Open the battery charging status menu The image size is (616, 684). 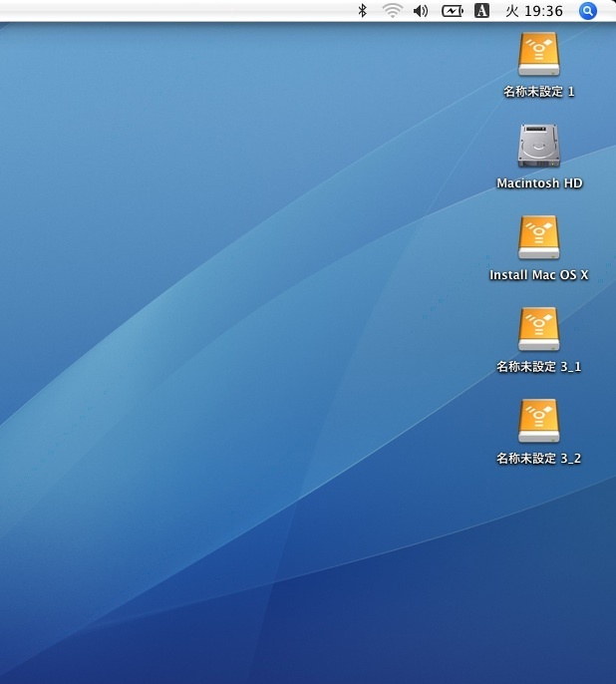point(453,11)
